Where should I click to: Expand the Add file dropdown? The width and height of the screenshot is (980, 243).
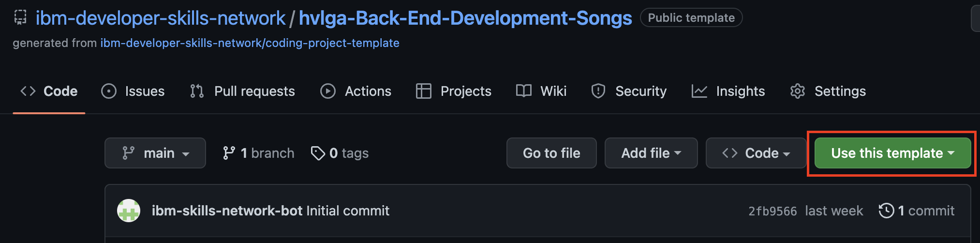click(651, 153)
